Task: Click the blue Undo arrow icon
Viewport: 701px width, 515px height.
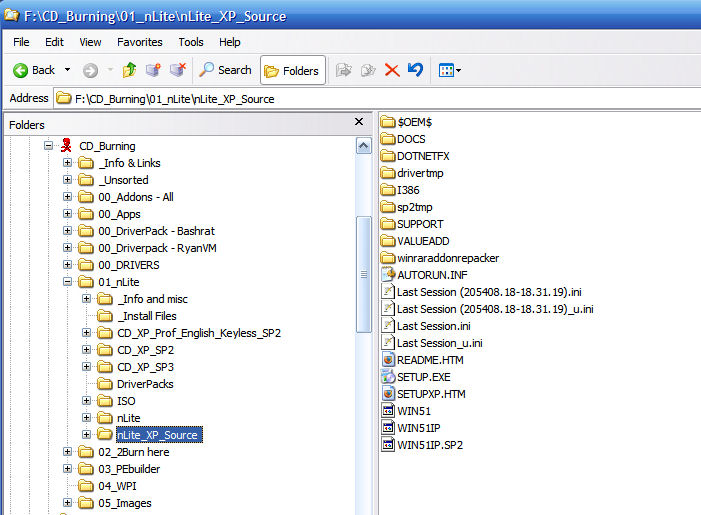Action: tap(415, 70)
